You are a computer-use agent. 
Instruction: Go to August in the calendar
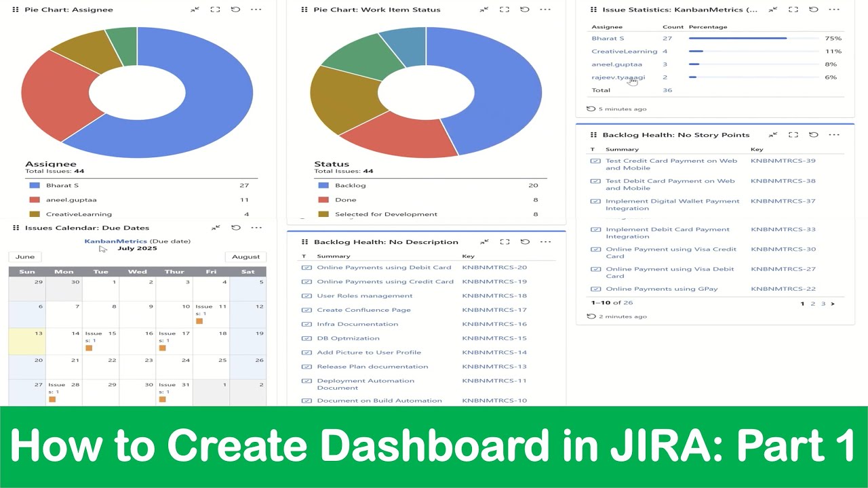245,257
